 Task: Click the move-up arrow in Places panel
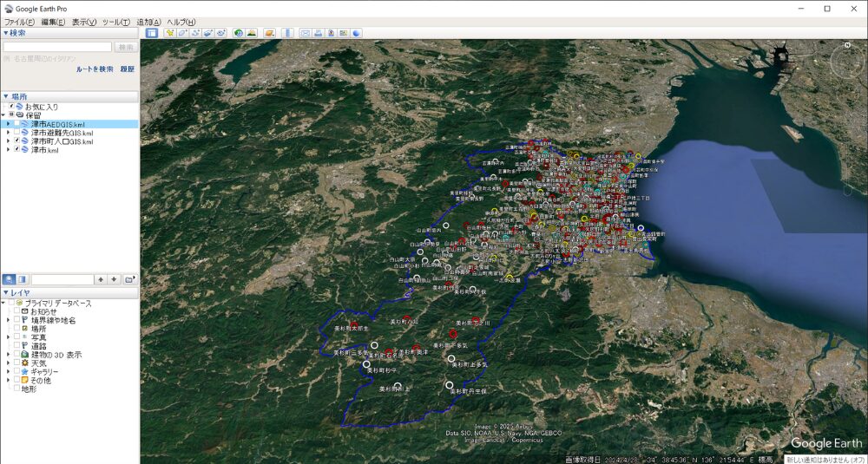point(101,279)
